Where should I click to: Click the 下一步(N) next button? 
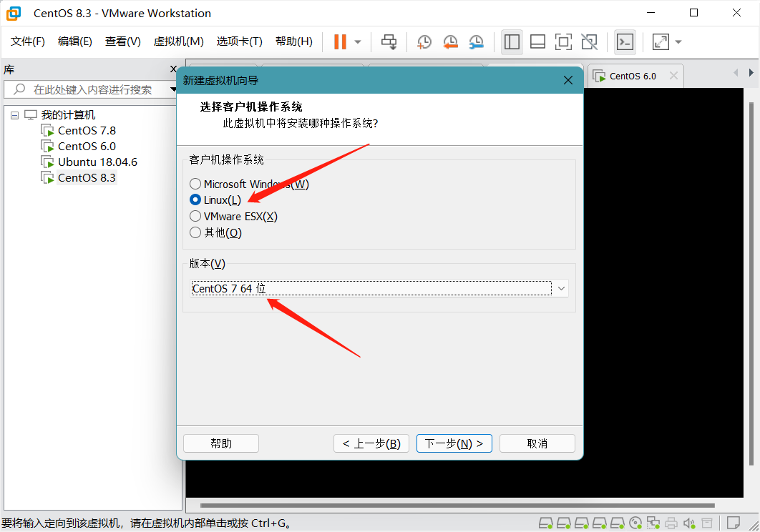point(454,443)
